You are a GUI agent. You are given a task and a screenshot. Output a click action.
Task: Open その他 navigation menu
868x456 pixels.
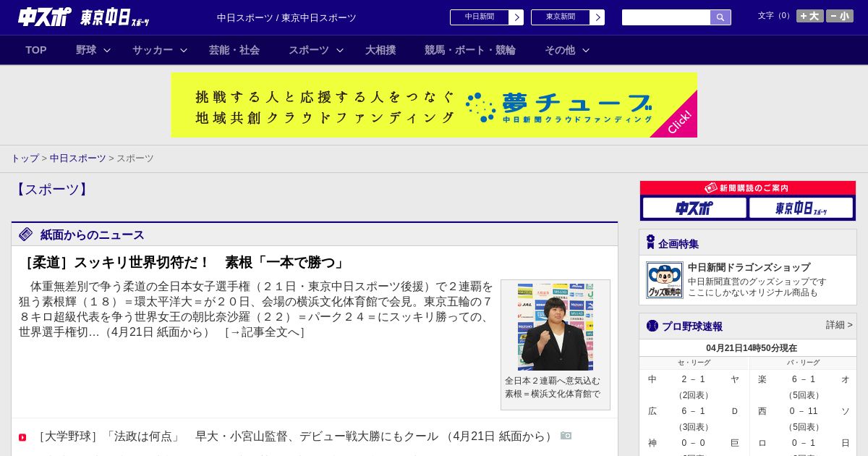point(560,50)
